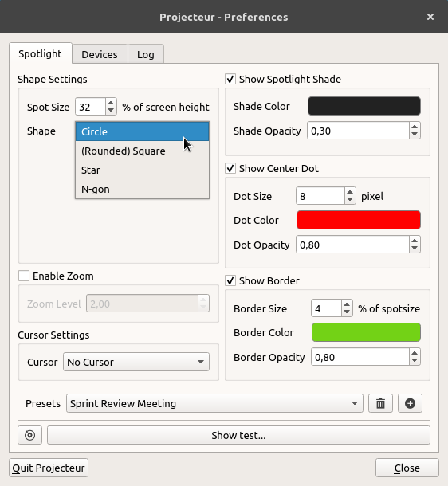Open the Cursor dropdown

136,362
